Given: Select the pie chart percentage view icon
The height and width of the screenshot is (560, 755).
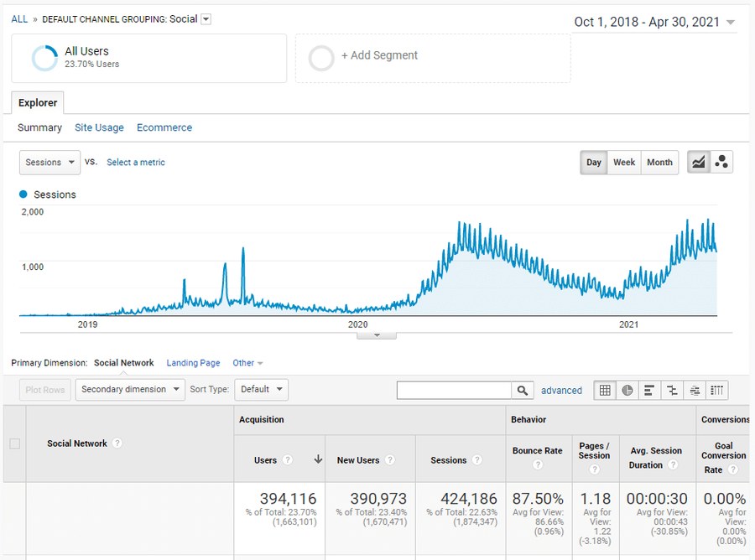Looking at the screenshot, I should pyautogui.click(x=627, y=390).
